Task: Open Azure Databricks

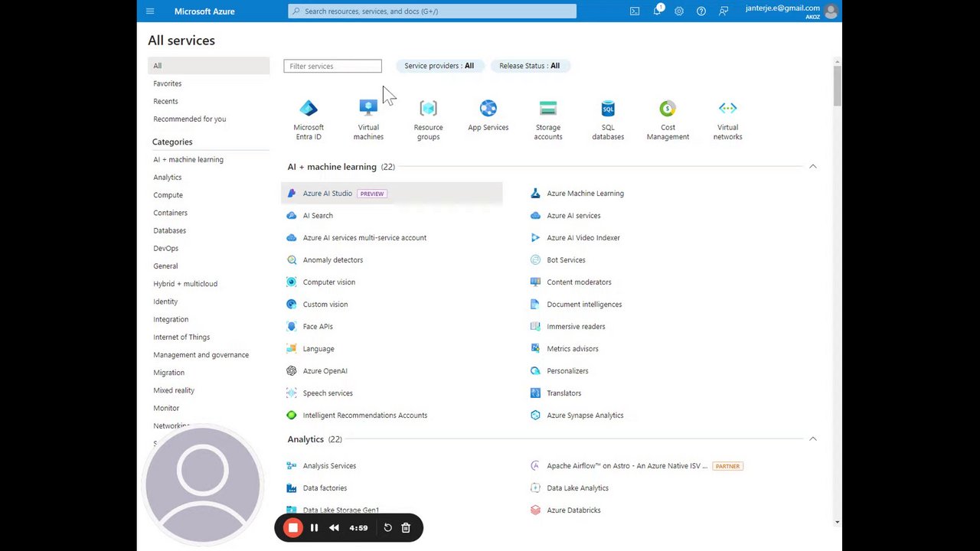Action: coord(573,510)
